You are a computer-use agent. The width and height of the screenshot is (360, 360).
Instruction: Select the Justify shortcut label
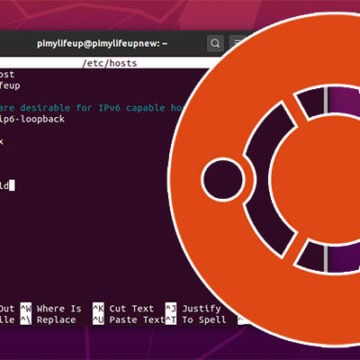pos(201,309)
